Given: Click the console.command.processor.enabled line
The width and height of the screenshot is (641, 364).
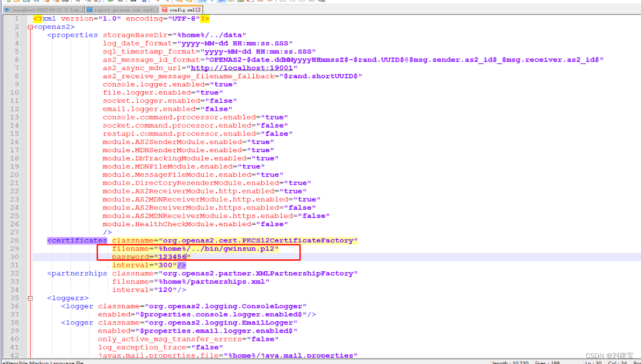Looking at the screenshot, I should tap(195, 117).
